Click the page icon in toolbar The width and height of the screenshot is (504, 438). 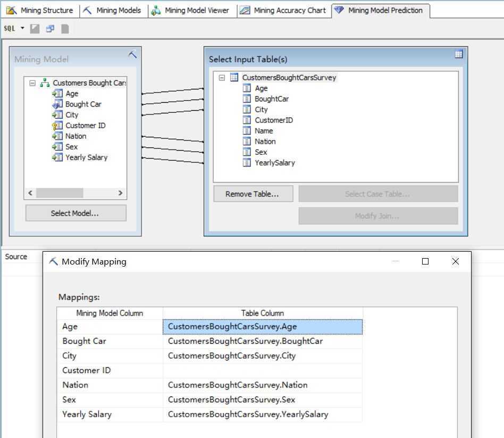[x=65, y=29]
